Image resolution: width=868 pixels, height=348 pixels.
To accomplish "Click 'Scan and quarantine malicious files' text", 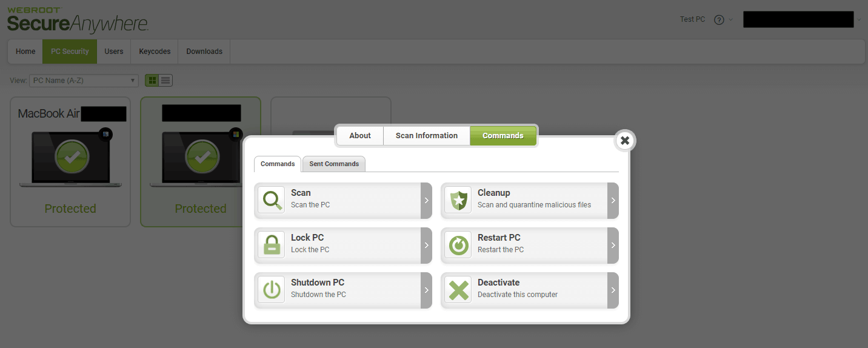I will [x=534, y=205].
